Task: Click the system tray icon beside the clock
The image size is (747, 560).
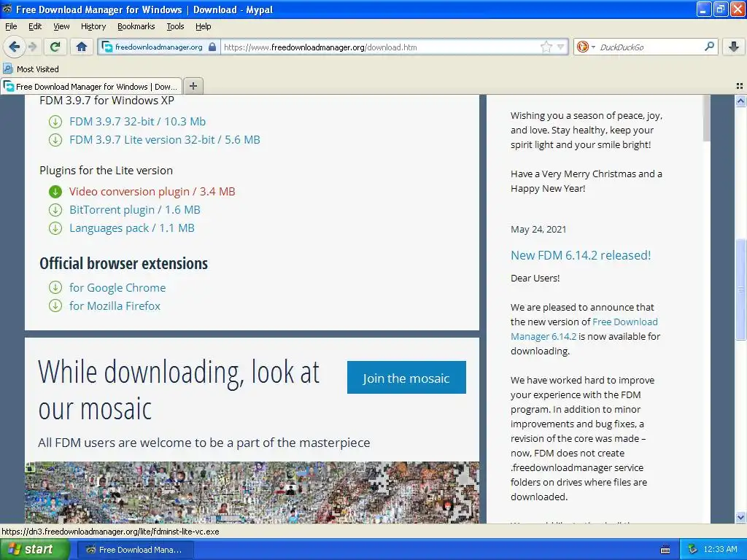Action: point(693,549)
